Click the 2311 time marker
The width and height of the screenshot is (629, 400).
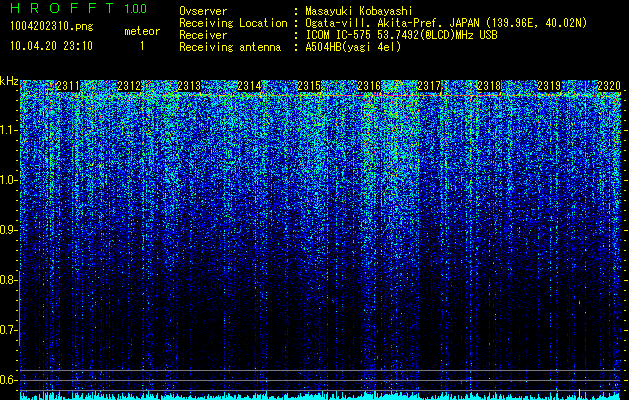pyautogui.click(x=68, y=85)
